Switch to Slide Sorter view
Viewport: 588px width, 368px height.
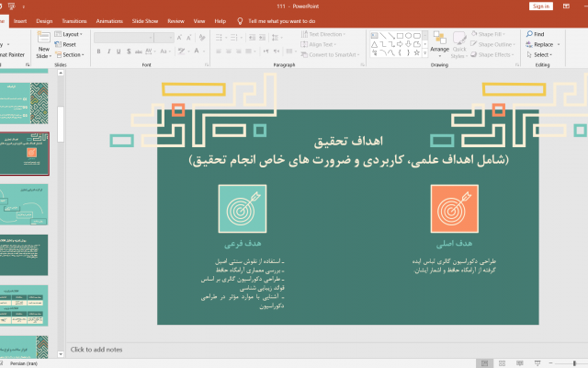[x=503, y=363]
